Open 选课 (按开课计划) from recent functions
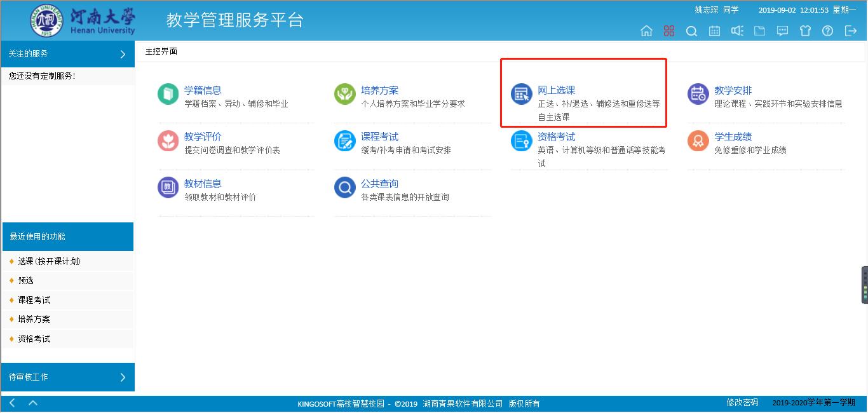The image size is (868, 413). coord(49,262)
